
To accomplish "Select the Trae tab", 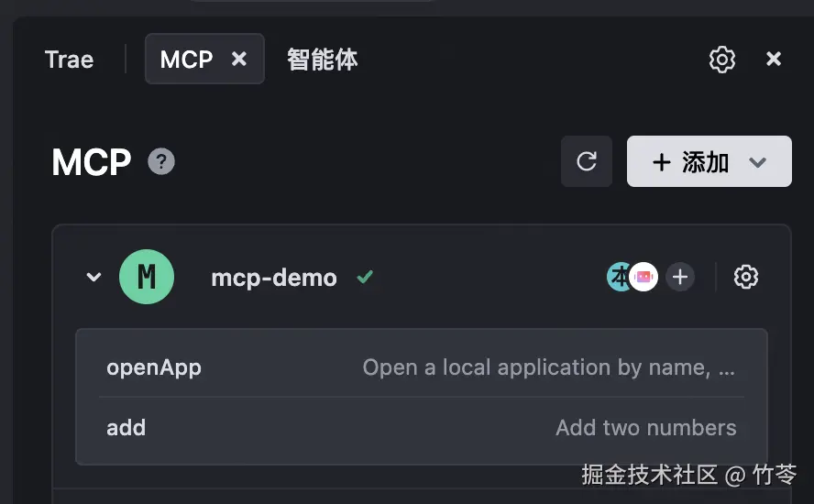I will point(69,60).
